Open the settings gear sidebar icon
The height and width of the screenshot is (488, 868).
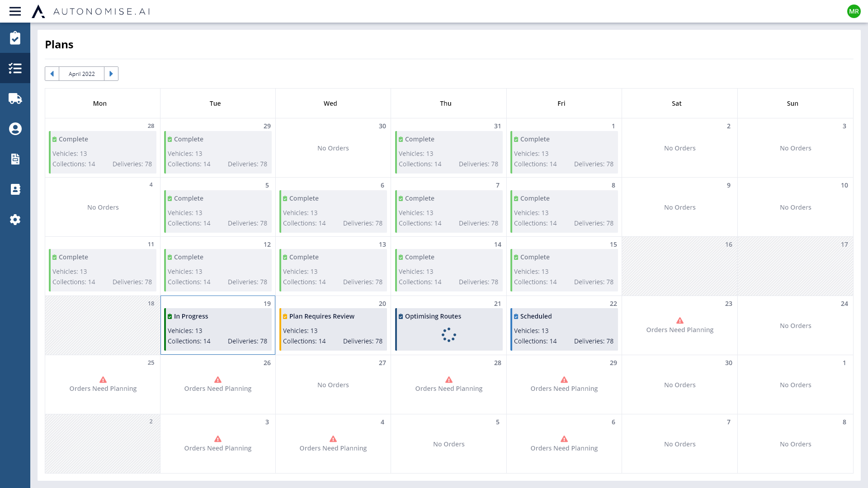[x=15, y=220]
